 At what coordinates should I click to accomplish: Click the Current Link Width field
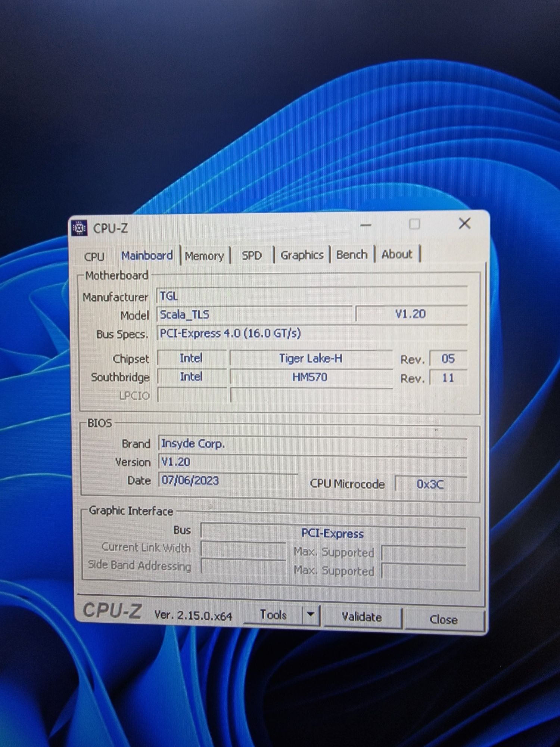click(243, 550)
